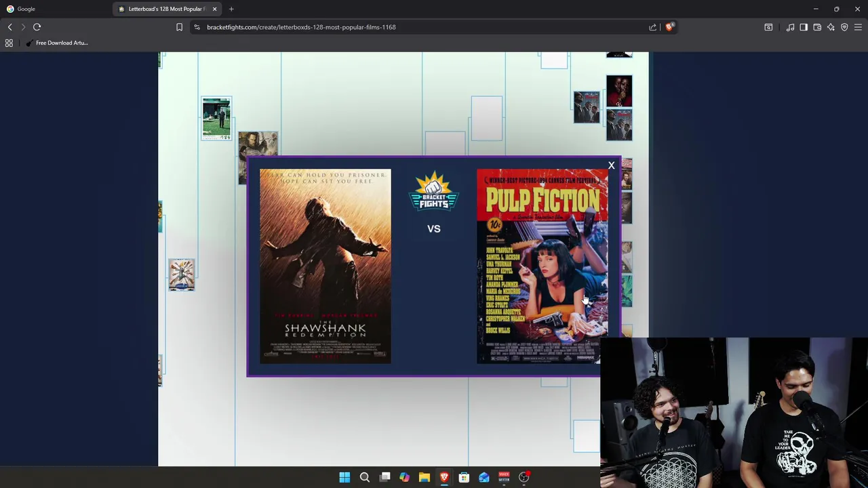Open the Brave playlist music icon
The height and width of the screenshot is (488, 868).
click(x=790, y=27)
